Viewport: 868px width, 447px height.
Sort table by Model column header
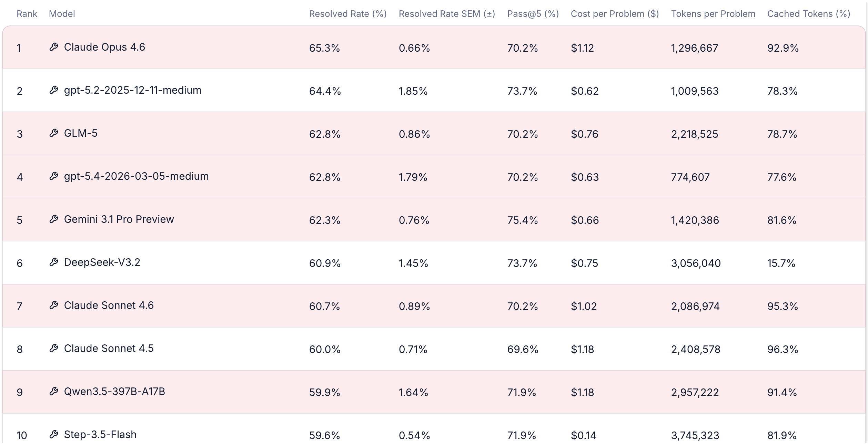click(62, 14)
